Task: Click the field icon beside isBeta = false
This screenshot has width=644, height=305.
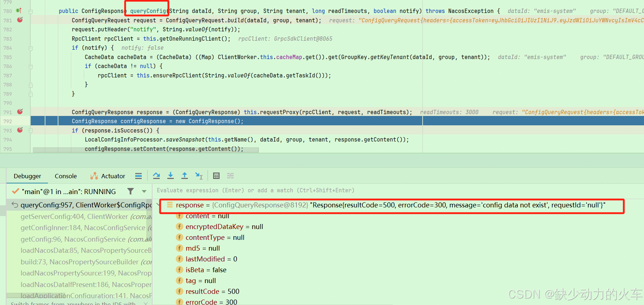Action: (180, 270)
